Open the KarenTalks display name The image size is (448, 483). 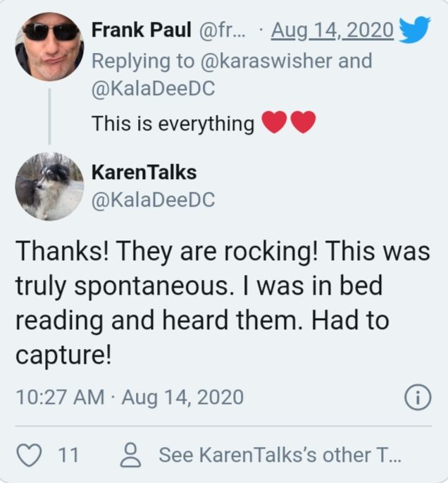click(x=144, y=171)
